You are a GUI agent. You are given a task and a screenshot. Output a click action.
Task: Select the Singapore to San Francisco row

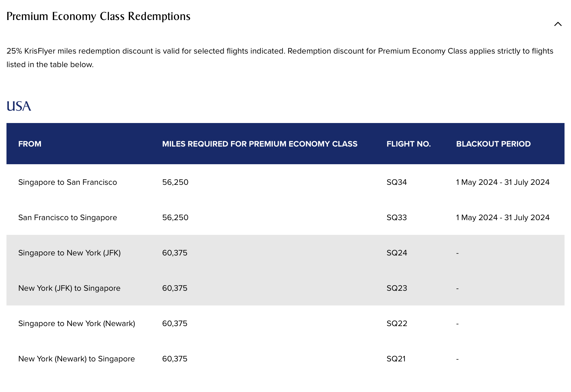pyautogui.click(x=67, y=182)
